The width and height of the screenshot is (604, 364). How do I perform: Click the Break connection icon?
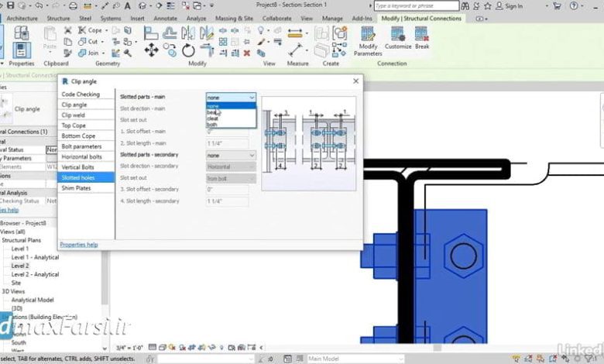pos(422,38)
